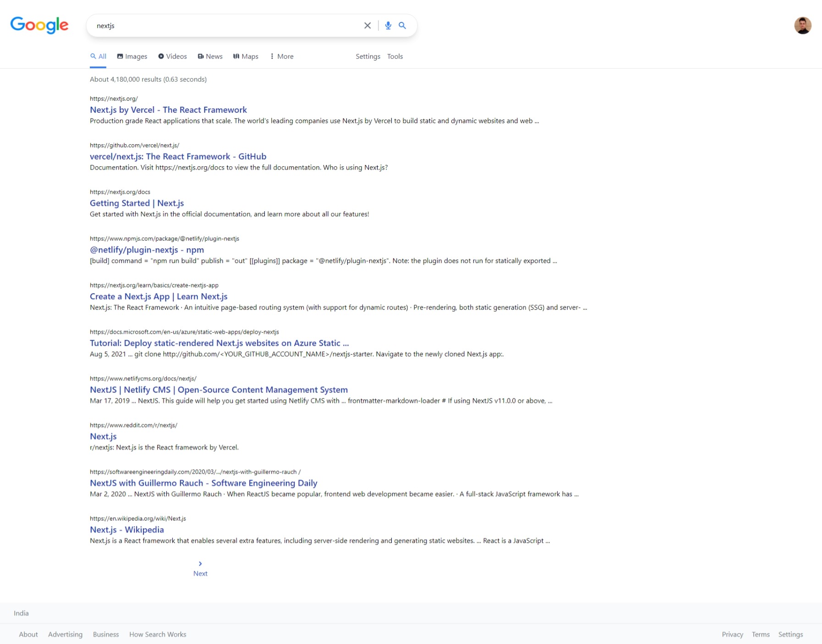Open NextJS with Guillermo Rauch result

(203, 483)
